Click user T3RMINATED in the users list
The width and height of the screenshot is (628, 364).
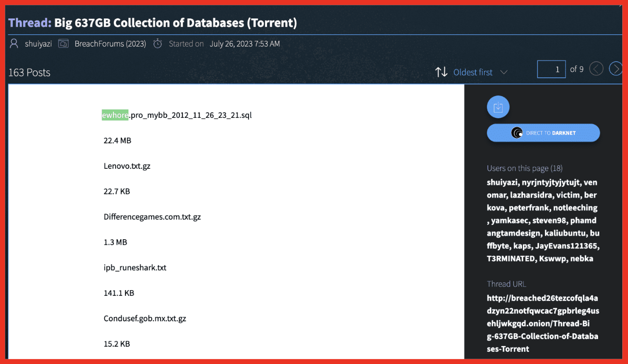(x=510, y=258)
